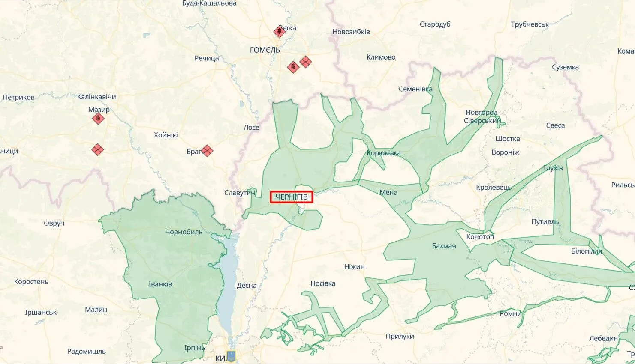The height and width of the screenshot is (364, 635).
Task: Click the highlighted ЧЕРНІГІВ label box
Action: (x=292, y=197)
